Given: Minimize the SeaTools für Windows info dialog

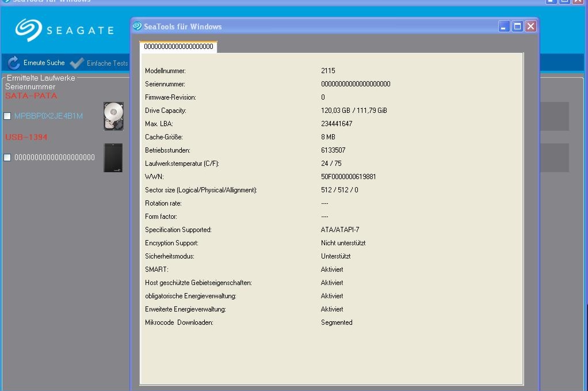Looking at the screenshot, I should pos(503,26).
